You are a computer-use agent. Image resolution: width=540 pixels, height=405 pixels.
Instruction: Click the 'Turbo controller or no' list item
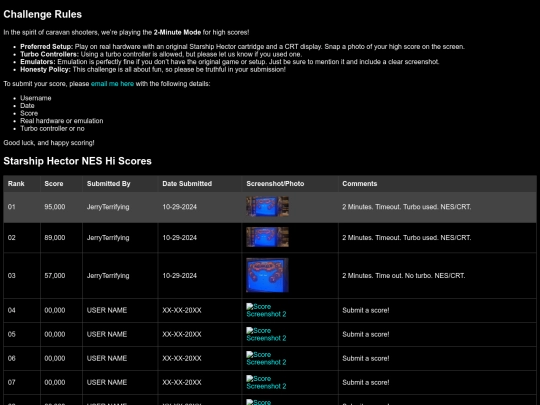coord(52,128)
